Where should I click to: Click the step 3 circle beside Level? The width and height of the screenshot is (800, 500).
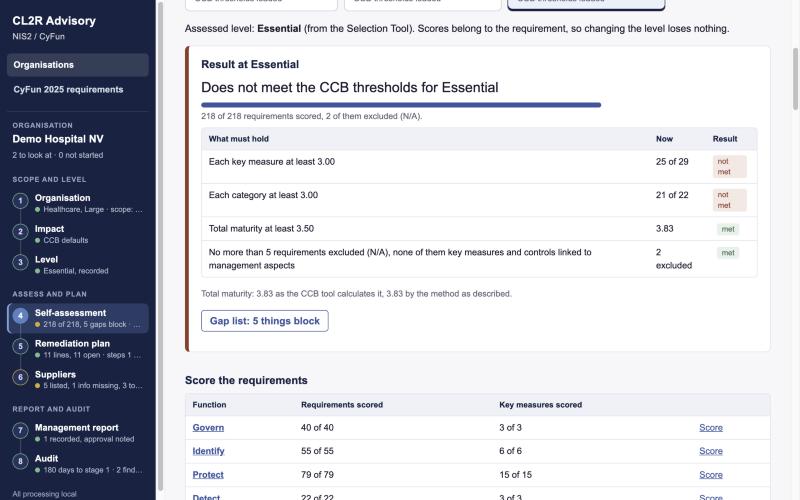(20, 262)
